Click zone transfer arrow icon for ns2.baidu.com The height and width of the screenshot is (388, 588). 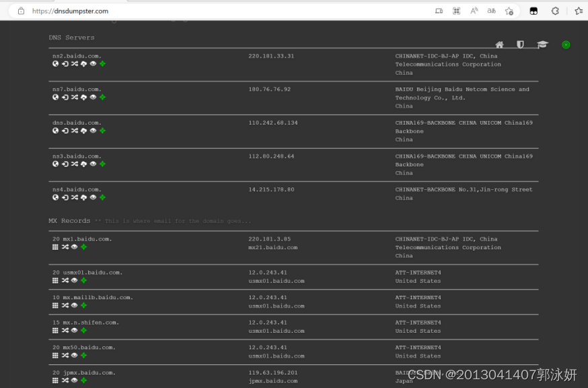[65, 64]
